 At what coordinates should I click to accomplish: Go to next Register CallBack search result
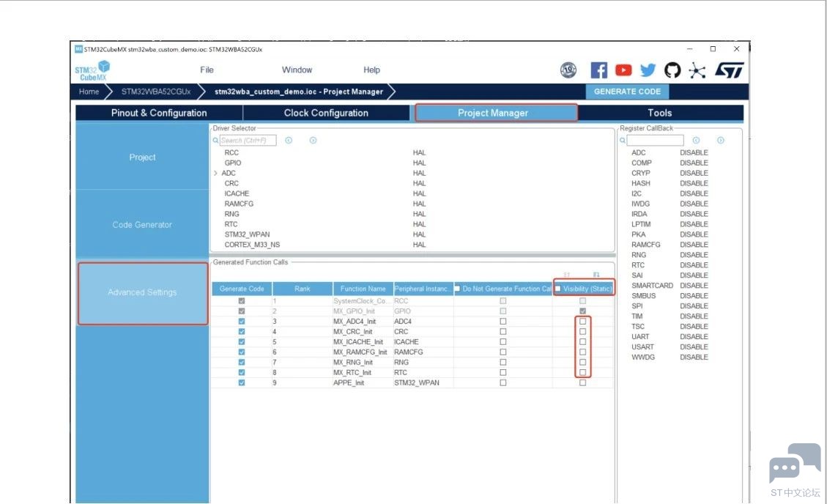point(721,140)
